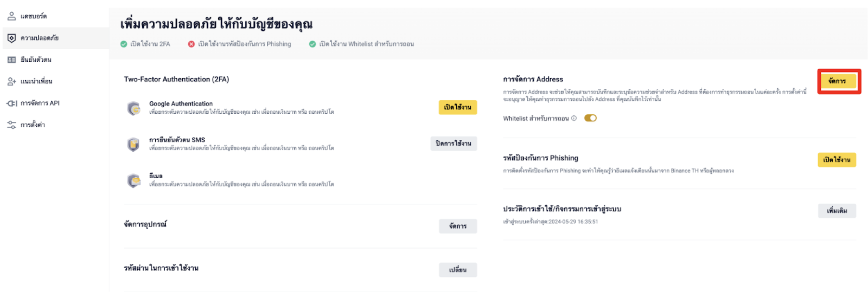This screenshot has width=868, height=292.
Task: Click เปลี่ยน to change login password
Action: coord(457,270)
